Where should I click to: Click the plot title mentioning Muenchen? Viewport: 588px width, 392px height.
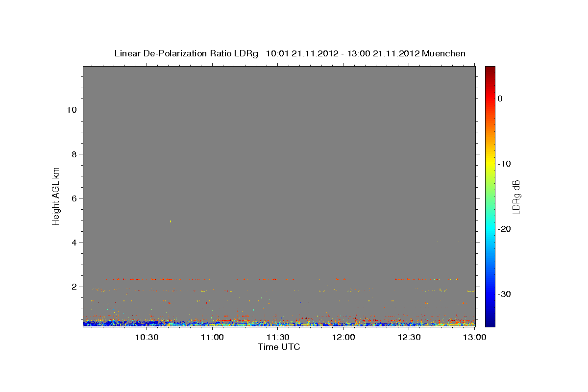pos(290,53)
